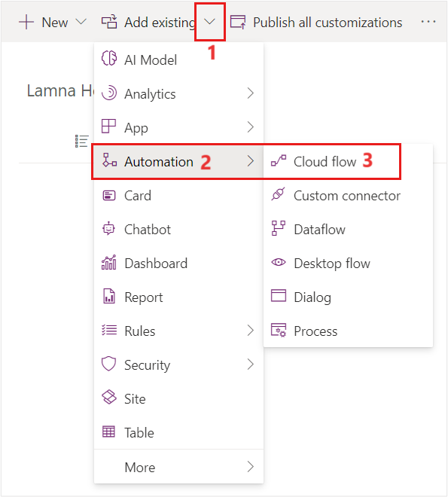Click the Desktop flow eye icon
This screenshot has width=448, height=497.
[x=279, y=263]
